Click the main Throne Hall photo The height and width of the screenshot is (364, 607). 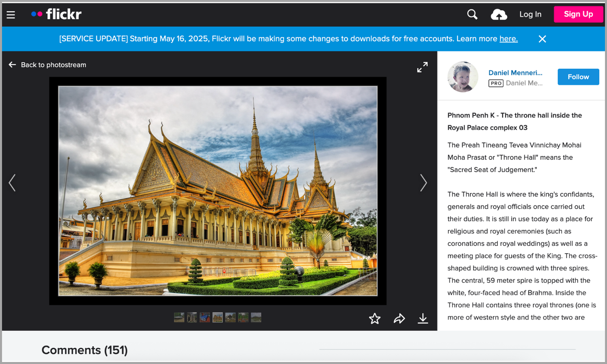pyautogui.click(x=218, y=191)
